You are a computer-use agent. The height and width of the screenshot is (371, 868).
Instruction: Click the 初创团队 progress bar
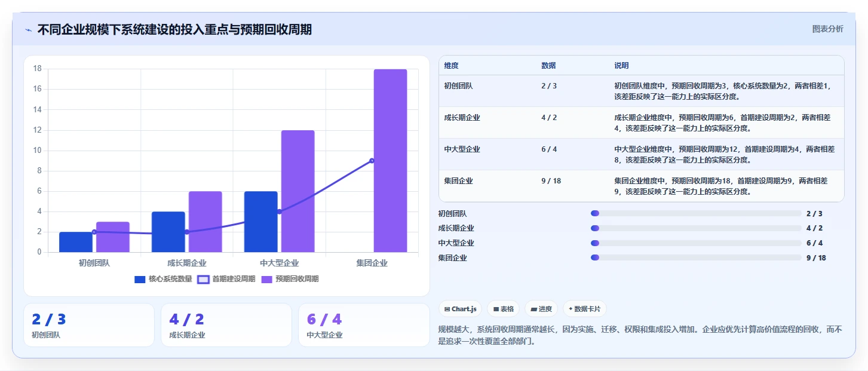(x=696, y=213)
